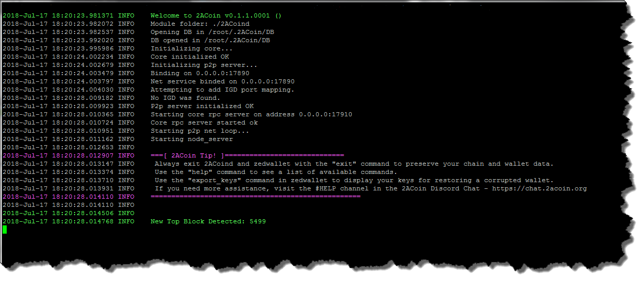The height and width of the screenshot is (282, 644).
Task: Click "New Top Block Detected: 5499" line
Action: [x=208, y=221]
